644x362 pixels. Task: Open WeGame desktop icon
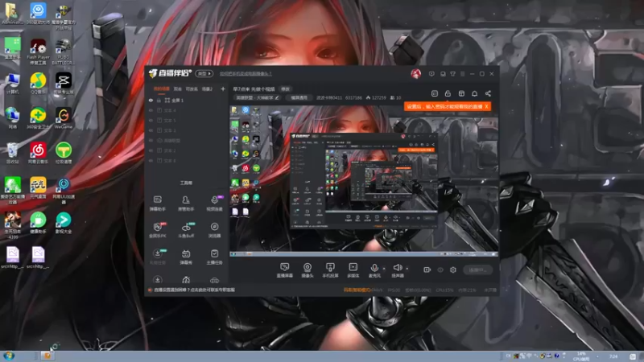pos(63,117)
